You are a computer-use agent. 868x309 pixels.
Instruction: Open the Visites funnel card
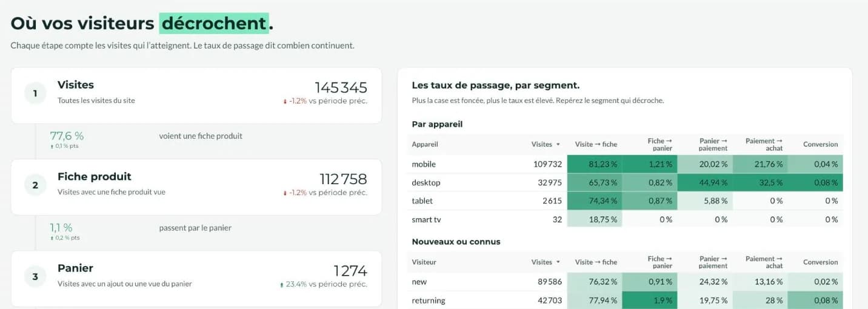[196, 96]
